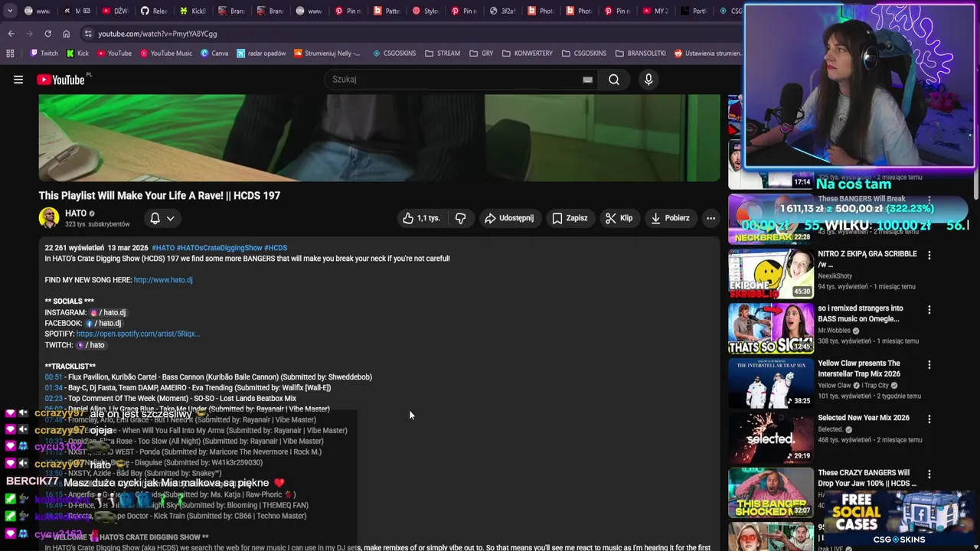This screenshot has width=980, height=551.
Task: Open the Instagram /hato.dj social link
Action: click(x=108, y=313)
